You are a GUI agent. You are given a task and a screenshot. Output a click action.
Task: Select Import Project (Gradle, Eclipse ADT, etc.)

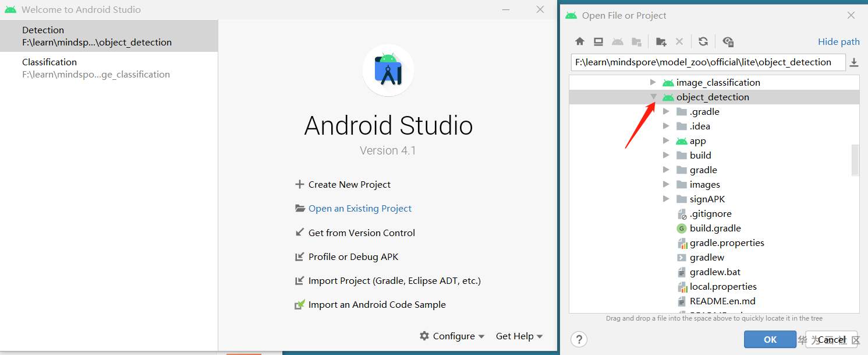pyautogui.click(x=388, y=280)
